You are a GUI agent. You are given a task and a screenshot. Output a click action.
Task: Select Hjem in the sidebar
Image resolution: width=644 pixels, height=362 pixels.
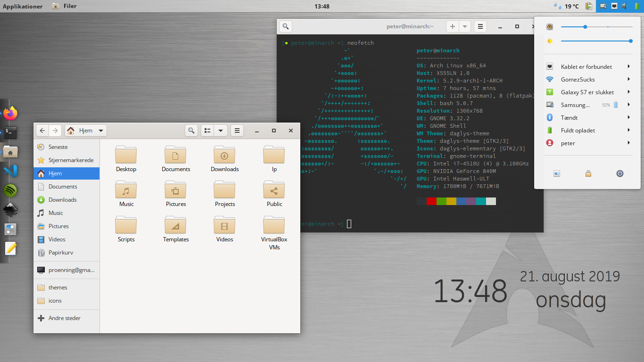(x=66, y=173)
